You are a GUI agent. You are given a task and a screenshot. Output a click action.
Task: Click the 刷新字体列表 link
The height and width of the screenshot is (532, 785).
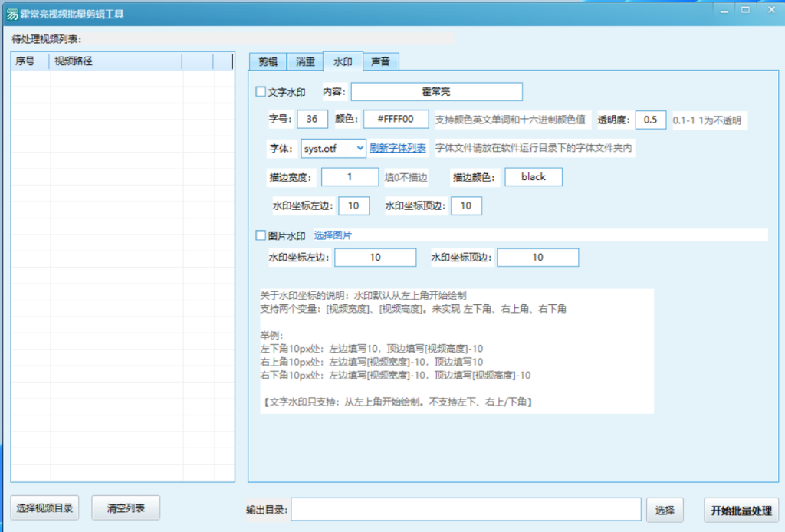point(398,148)
